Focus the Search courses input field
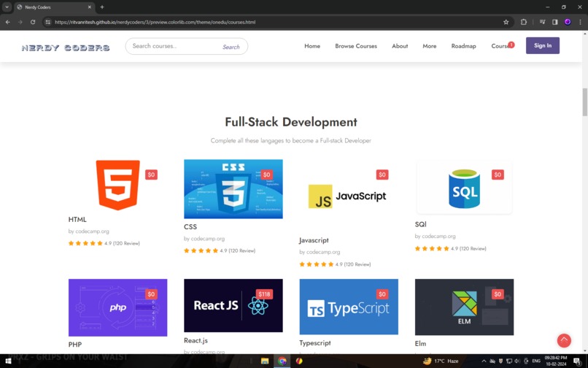This screenshot has height=368, width=588. click(x=174, y=46)
